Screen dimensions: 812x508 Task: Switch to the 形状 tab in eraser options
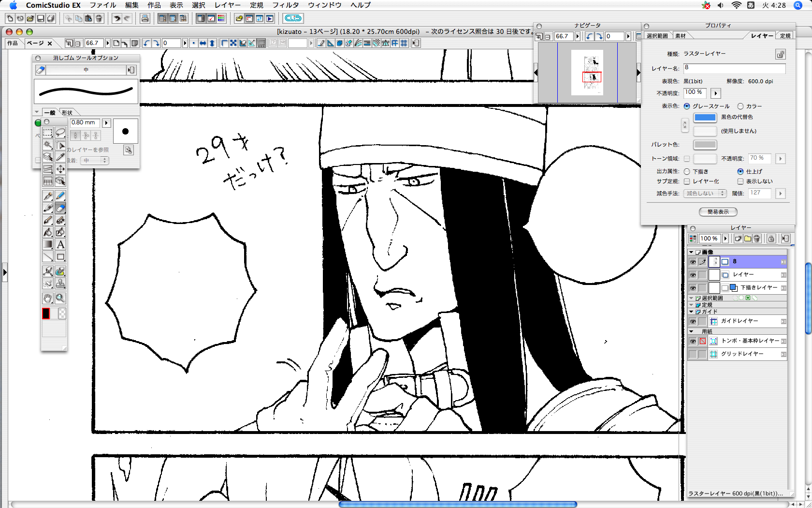tap(67, 113)
